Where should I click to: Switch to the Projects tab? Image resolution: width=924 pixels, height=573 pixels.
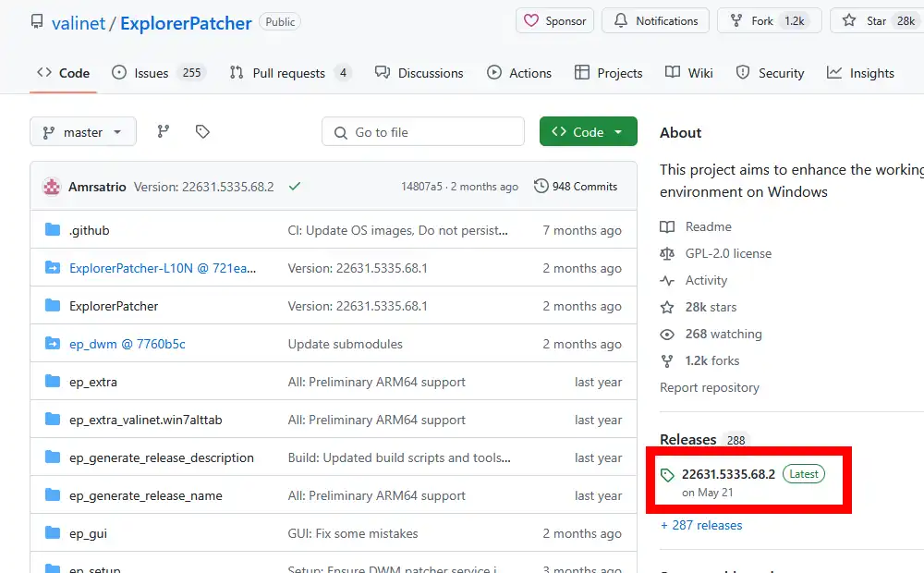click(x=608, y=73)
